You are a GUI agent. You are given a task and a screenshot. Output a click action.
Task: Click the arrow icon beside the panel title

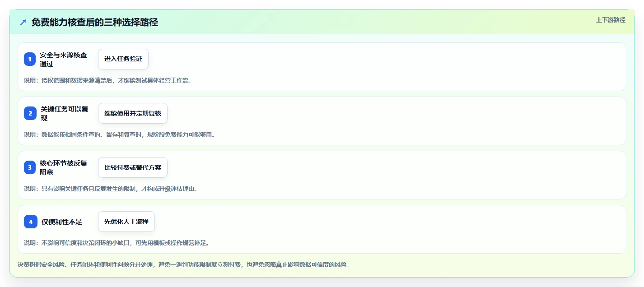23,23
